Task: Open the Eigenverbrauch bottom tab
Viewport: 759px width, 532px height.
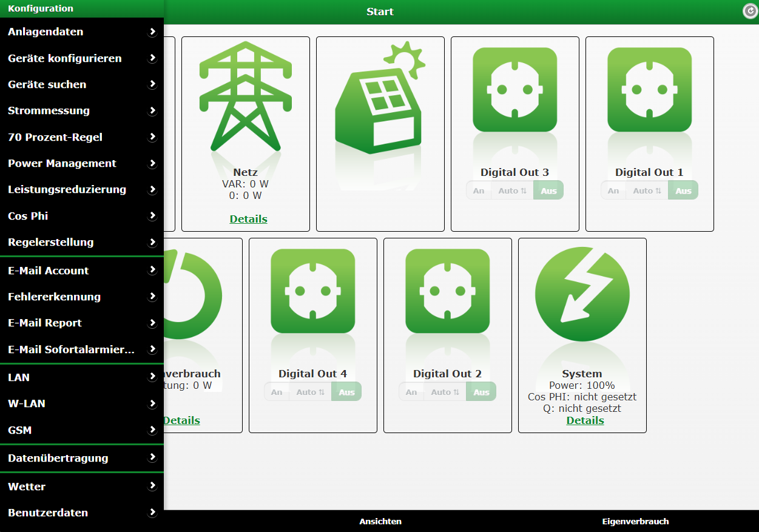Action: [x=635, y=521]
